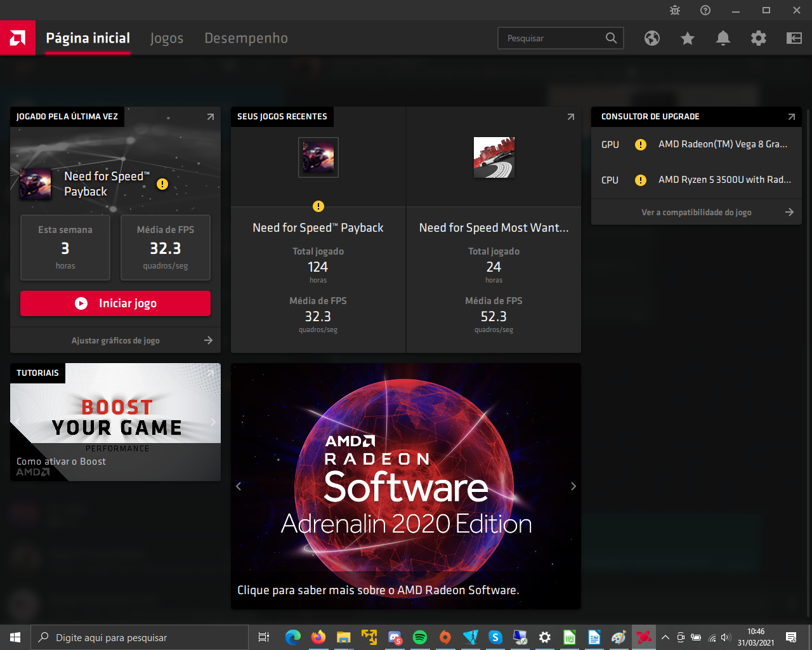Switch to the Jogos tab

pyautogui.click(x=167, y=38)
